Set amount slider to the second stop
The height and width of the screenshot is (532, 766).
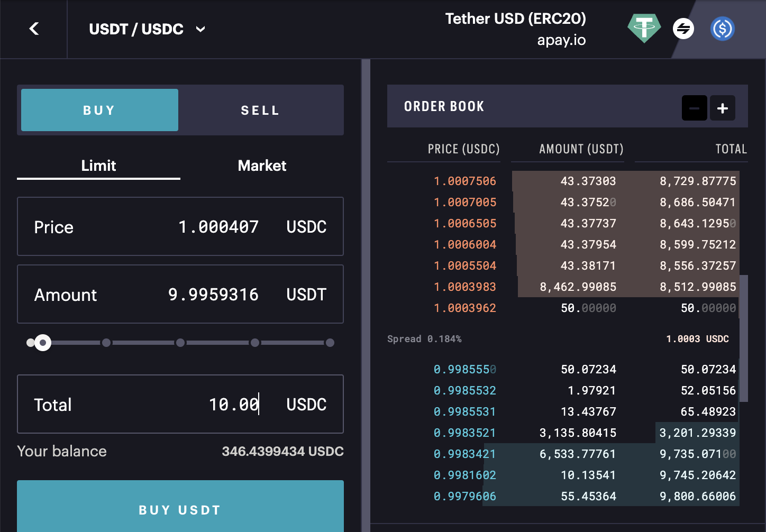(x=106, y=343)
